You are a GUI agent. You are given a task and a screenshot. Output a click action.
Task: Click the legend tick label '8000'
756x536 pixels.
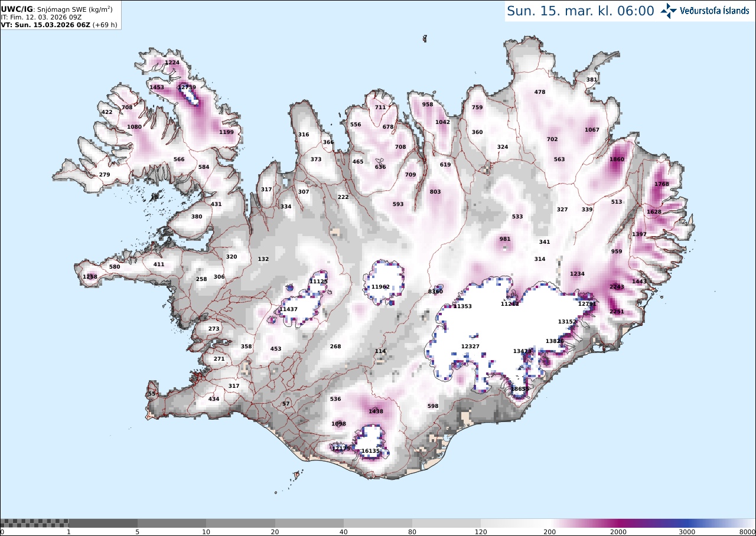(747, 532)
